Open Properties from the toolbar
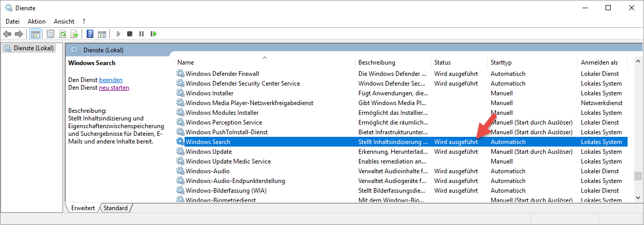The width and height of the screenshot is (644, 225). [x=51, y=34]
